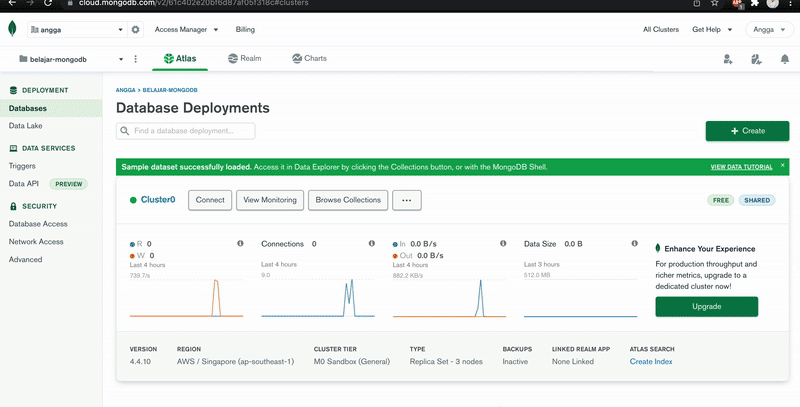Click the Connections chart graph
This screenshot has width=800, height=407.
pos(318,298)
